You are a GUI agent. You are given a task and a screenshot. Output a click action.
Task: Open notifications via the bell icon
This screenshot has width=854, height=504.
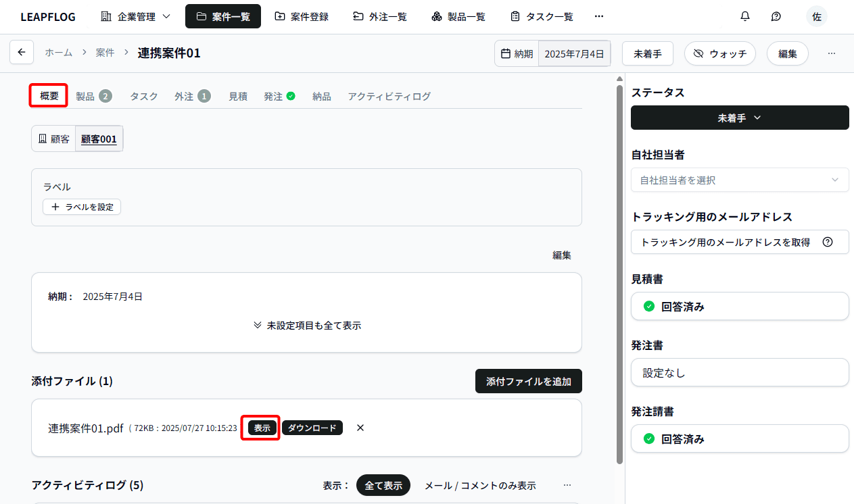(x=744, y=16)
